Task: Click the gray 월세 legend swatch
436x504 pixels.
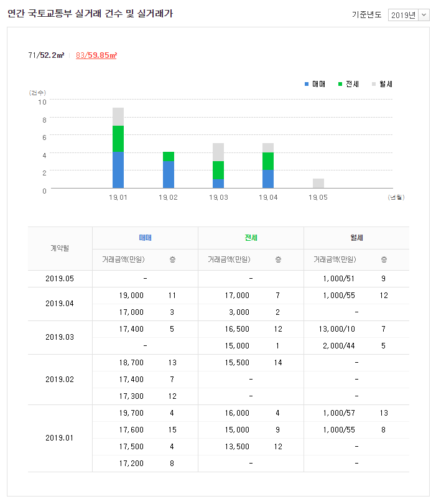Action: coord(374,84)
